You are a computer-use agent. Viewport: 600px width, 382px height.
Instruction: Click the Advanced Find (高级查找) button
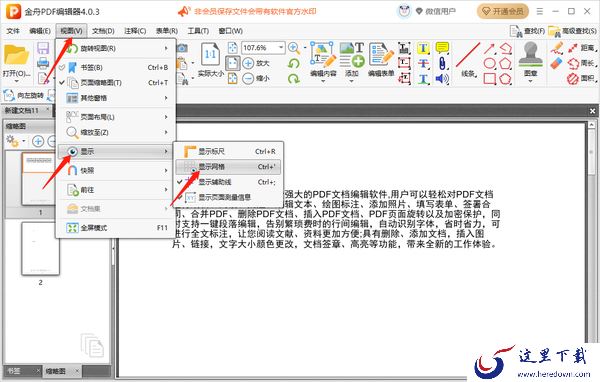[572, 31]
